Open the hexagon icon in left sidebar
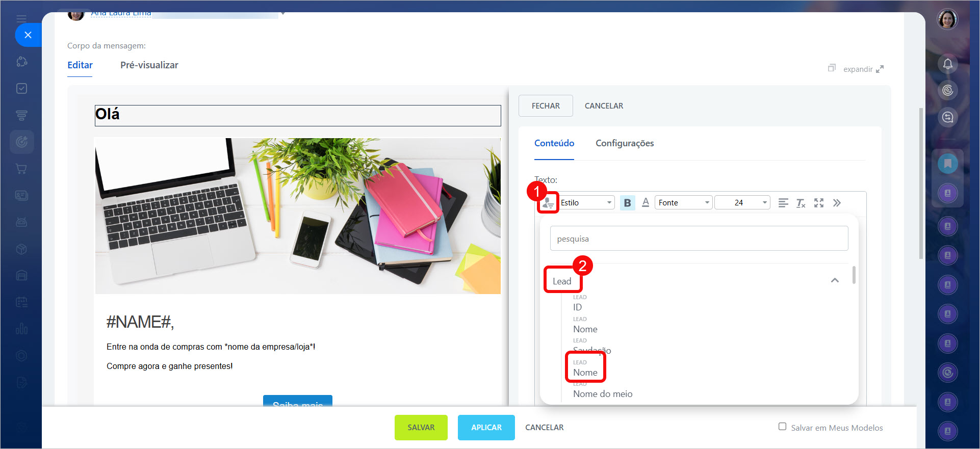The height and width of the screenshot is (449, 980). click(21, 356)
